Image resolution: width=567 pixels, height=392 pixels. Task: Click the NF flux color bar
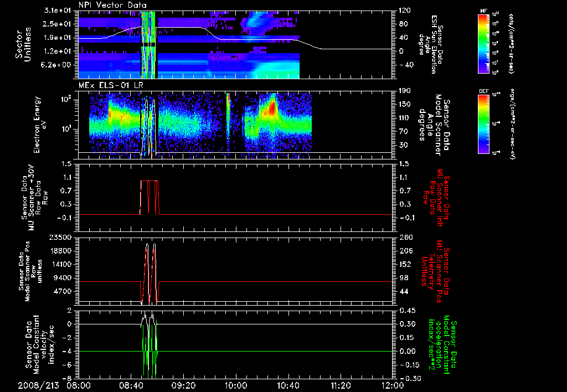pos(483,43)
